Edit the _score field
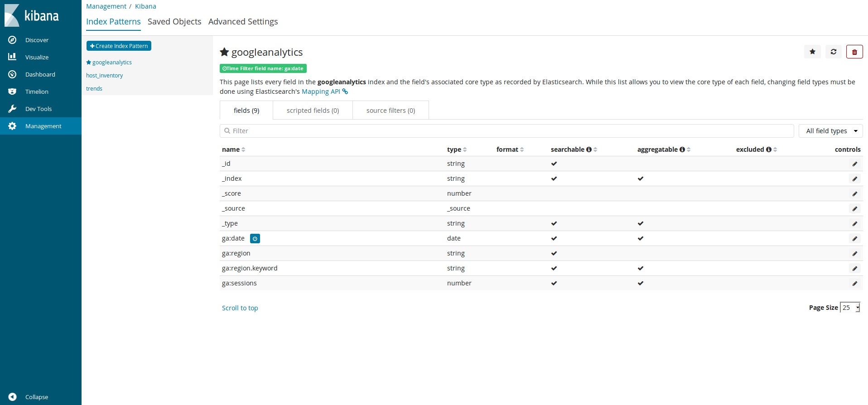The height and width of the screenshot is (405, 868). 855,194
